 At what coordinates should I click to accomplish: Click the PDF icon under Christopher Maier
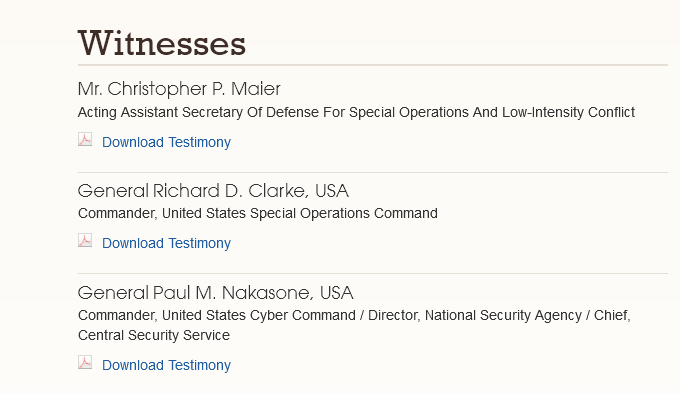tap(85, 140)
